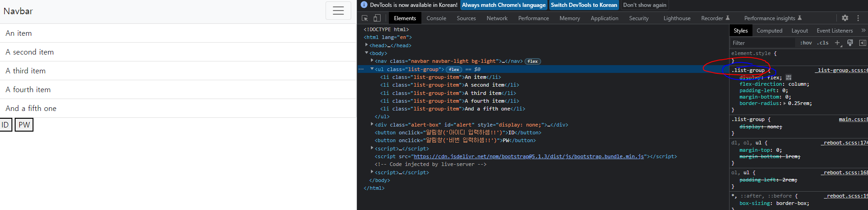
Task: Open the _list-group.scss source link
Action: 841,70
